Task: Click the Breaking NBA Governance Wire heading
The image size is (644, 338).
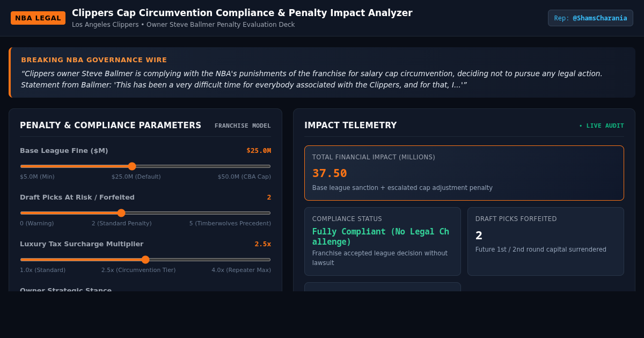Action: (x=94, y=60)
